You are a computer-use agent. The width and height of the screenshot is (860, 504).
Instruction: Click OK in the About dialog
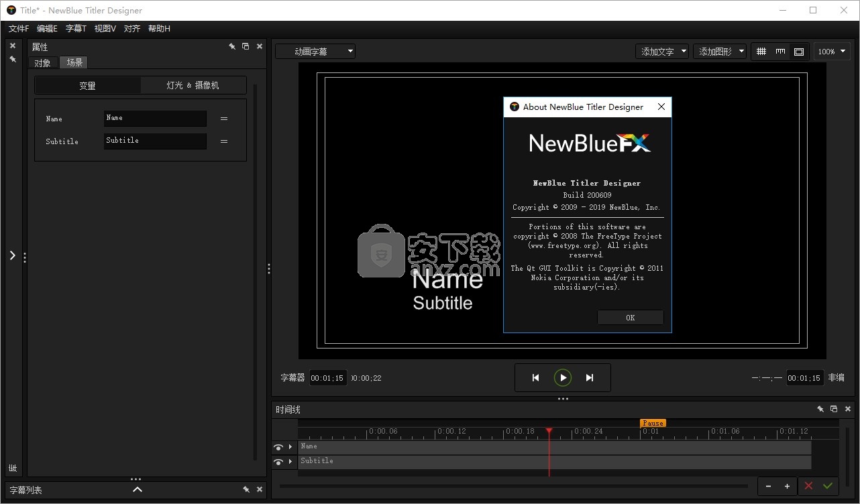point(631,318)
